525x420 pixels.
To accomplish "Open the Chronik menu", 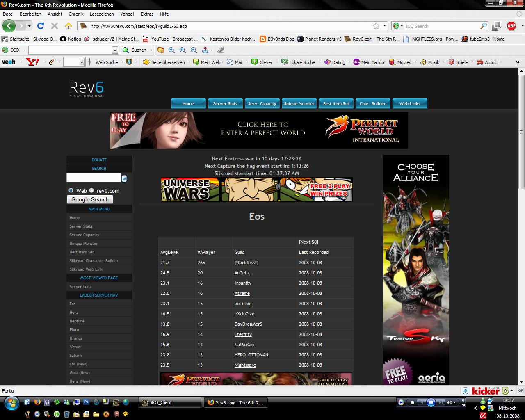I will (76, 14).
